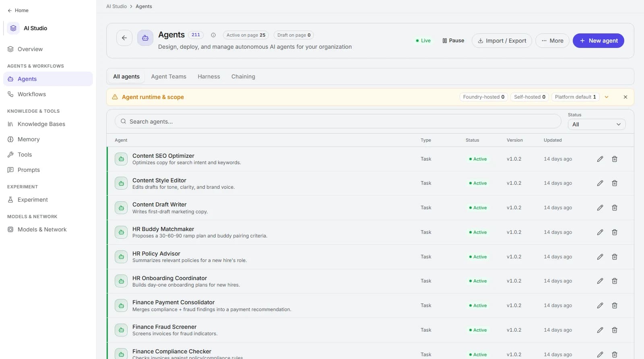This screenshot has width=644, height=359.
Task: Toggle the Live status indicator
Action: [423, 41]
